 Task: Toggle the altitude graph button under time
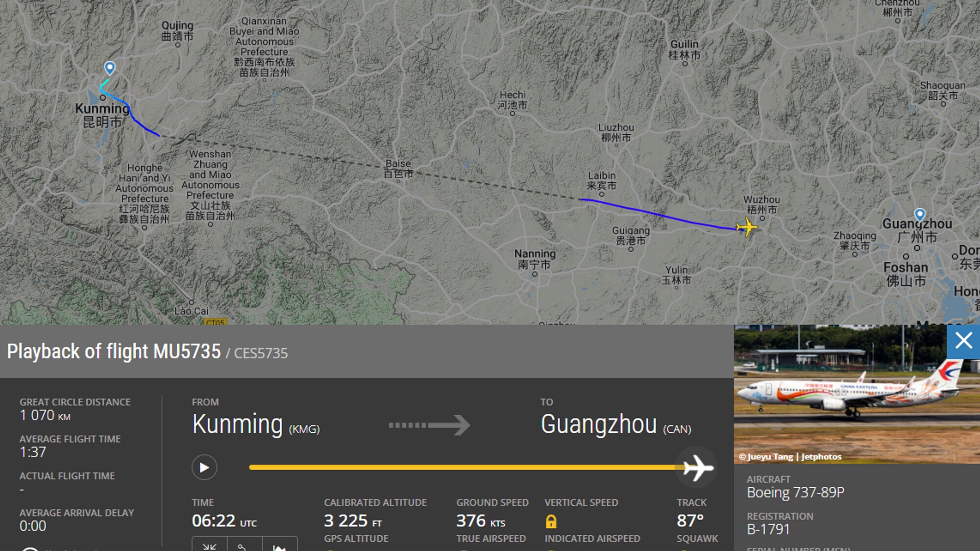point(279,545)
